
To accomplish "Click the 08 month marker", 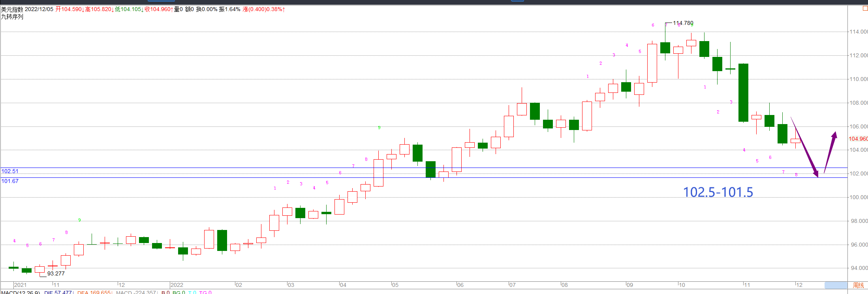I will tap(564, 285).
